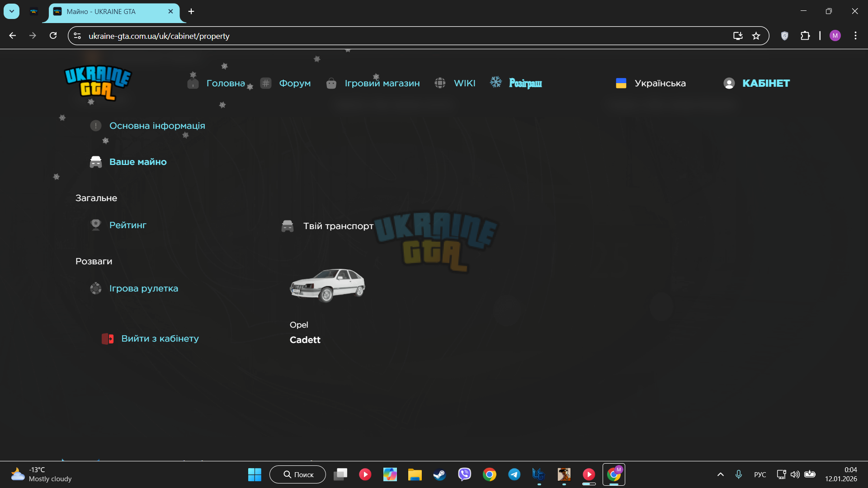Open the Chrome three-dot menu
The width and height of the screenshot is (868, 488).
(855, 36)
